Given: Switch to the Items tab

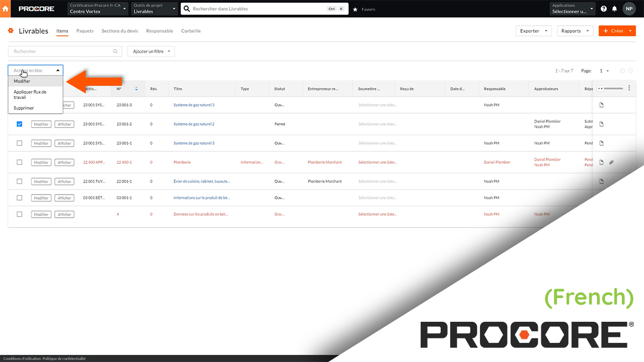Looking at the screenshot, I should pyautogui.click(x=62, y=31).
